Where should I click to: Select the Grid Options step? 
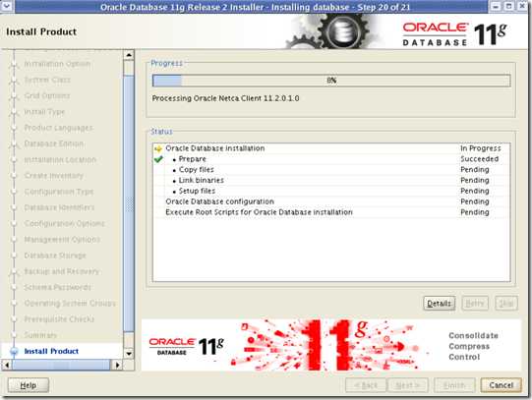click(47, 96)
